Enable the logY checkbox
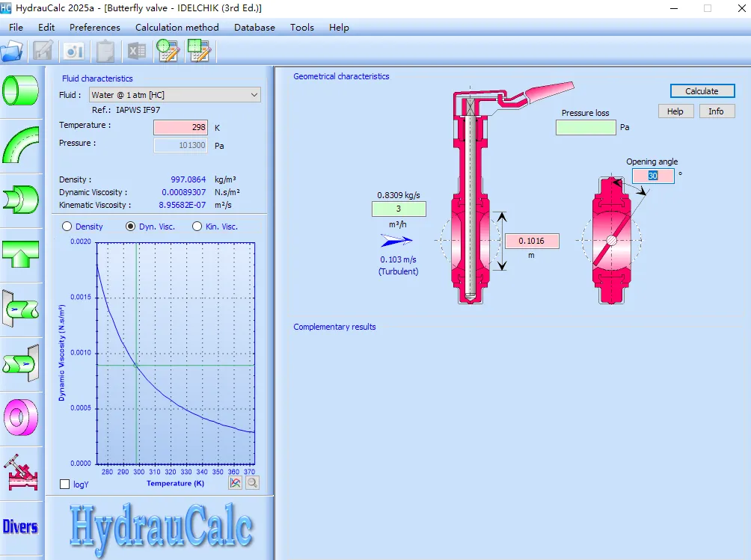The height and width of the screenshot is (560, 751). [x=64, y=484]
